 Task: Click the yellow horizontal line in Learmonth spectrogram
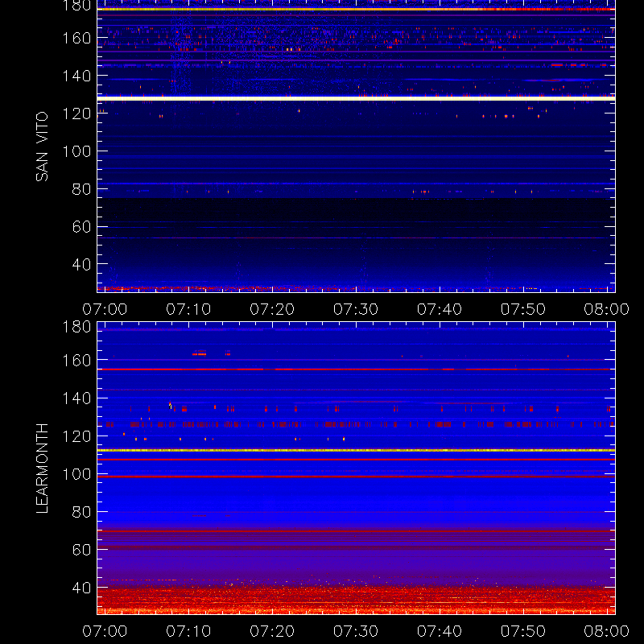pyautogui.click(x=356, y=451)
